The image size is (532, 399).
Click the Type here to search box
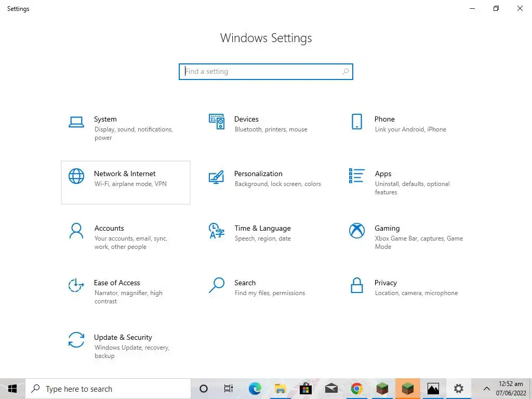[x=108, y=389]
